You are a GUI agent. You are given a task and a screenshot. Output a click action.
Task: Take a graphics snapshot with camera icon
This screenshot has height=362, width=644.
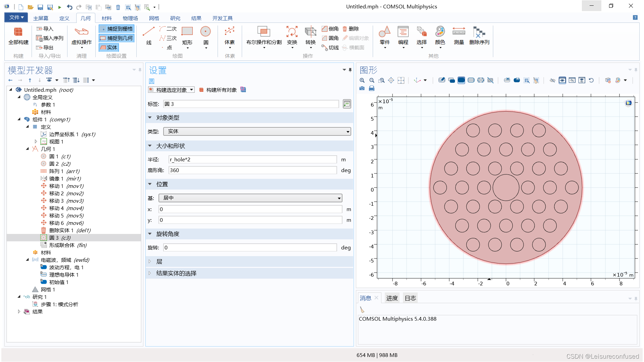point(362,88)
